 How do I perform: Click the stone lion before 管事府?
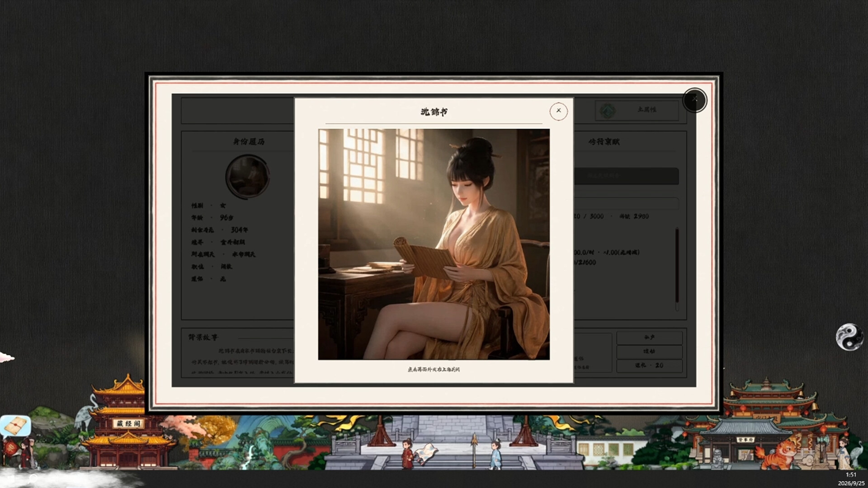point(718,458)
